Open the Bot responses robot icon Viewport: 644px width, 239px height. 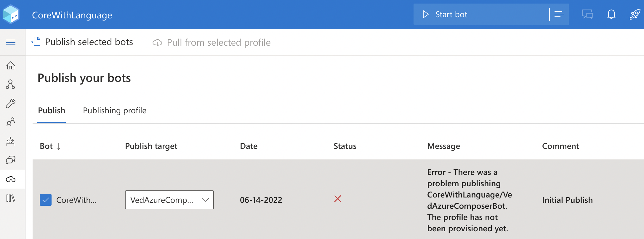click(11, 141)
